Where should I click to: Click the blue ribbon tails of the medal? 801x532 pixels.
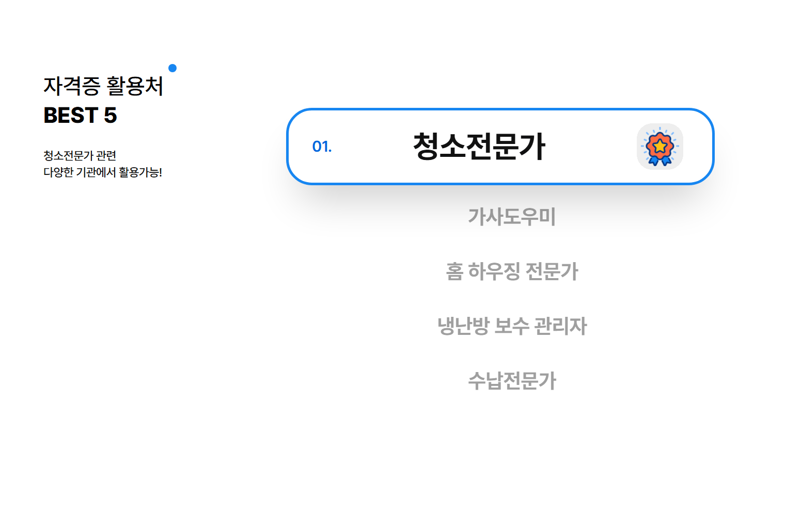659,160
